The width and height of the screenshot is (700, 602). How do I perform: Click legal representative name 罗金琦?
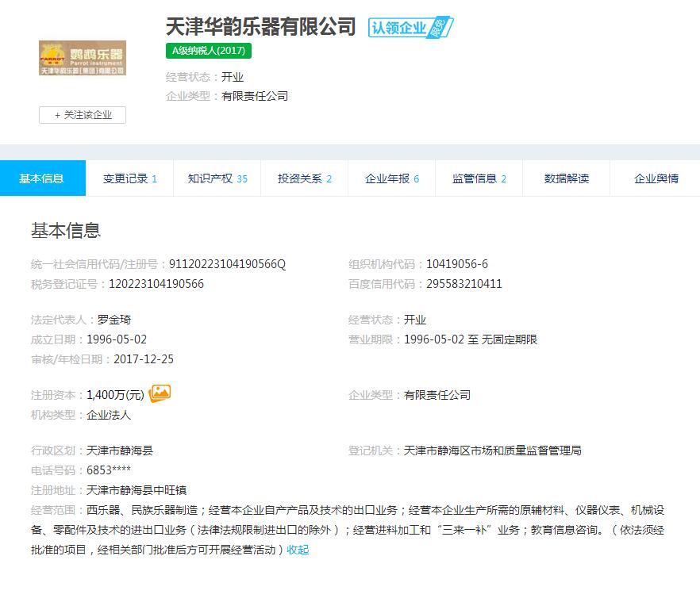(114, 320)
